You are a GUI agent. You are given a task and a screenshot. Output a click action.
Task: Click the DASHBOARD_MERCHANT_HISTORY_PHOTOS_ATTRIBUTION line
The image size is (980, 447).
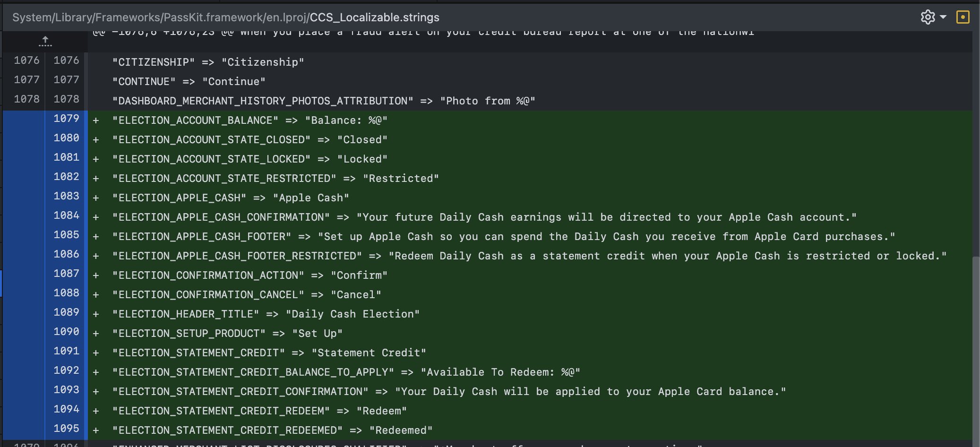tap(324, 101)
